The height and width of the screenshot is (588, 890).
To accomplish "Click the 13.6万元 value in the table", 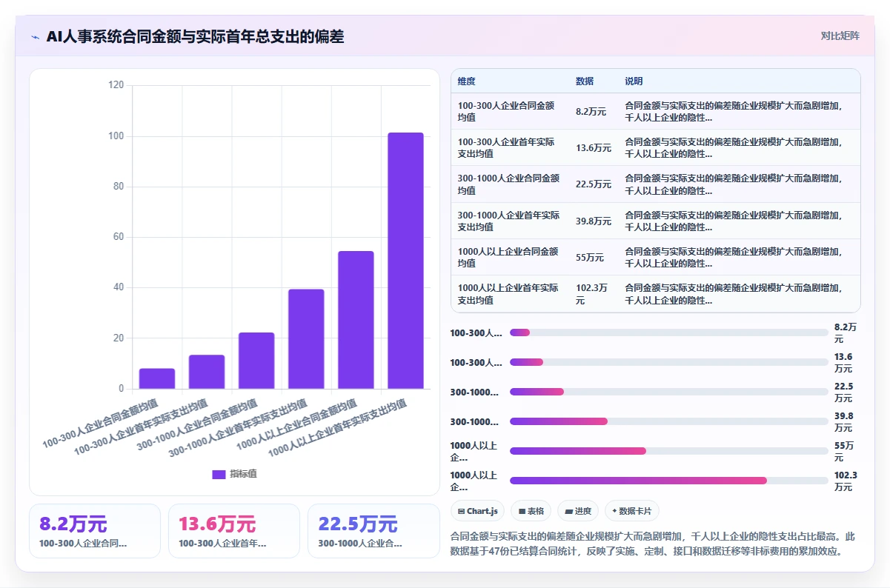I will point(594,148).
